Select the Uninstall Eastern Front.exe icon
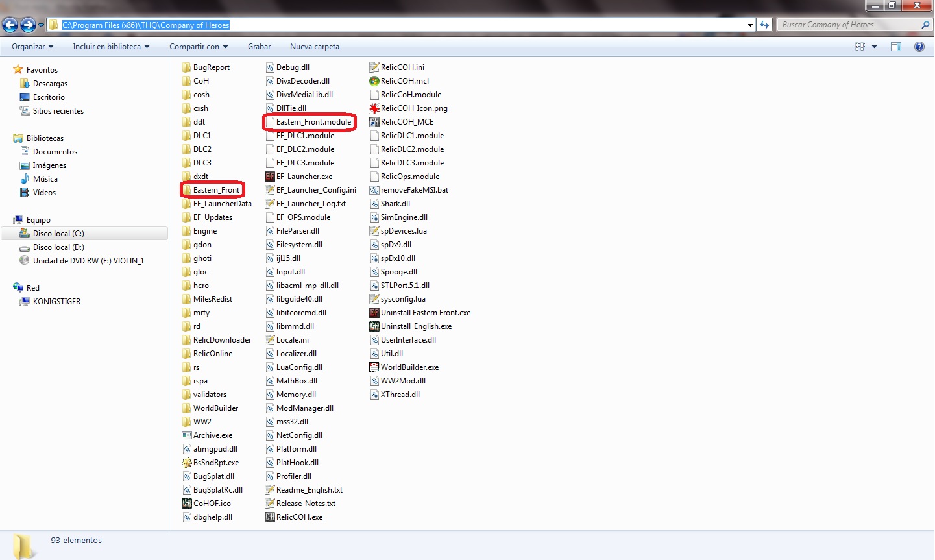 (x=374, y=313)
